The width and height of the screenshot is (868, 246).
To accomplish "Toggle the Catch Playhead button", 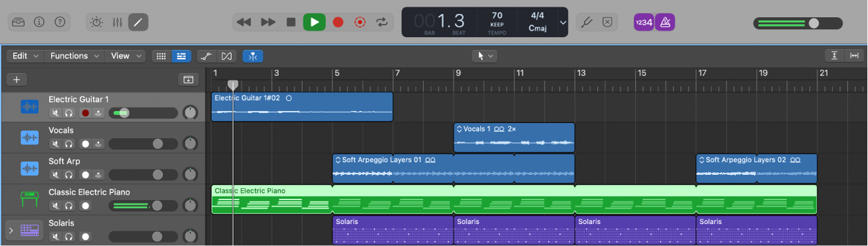I will click(x=253, y=57).
